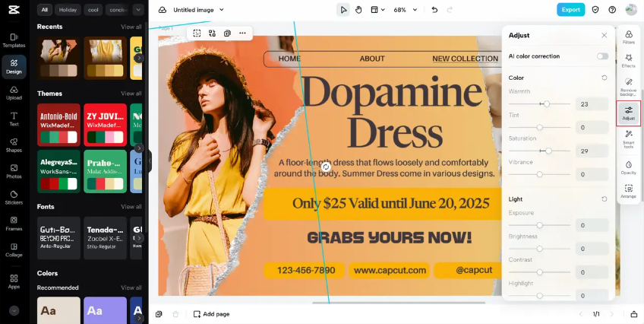The image size is (644, 324).
Task: Open the help question mark icon
Action: [612, 10]
